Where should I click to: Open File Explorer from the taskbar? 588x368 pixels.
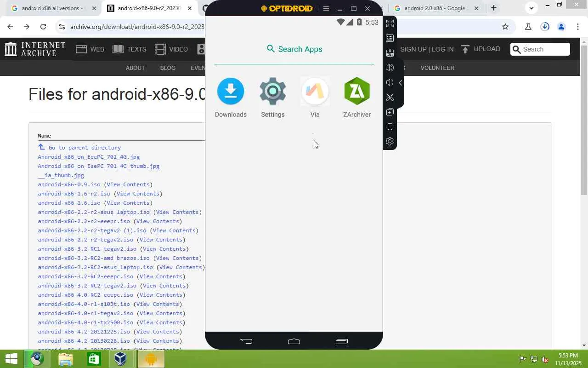(66, 359)
